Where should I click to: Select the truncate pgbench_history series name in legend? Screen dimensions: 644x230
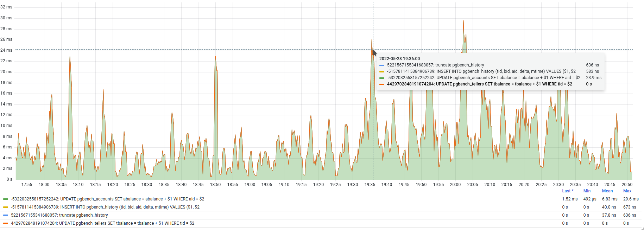tap(59, 215)
